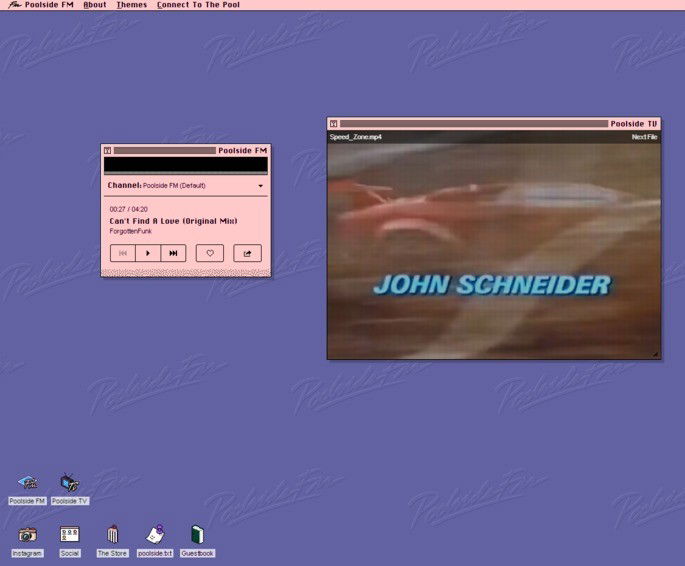685x566 pixels.
Task: Click Speed_Zone.mp4 file name label
Action: (356, 137)
